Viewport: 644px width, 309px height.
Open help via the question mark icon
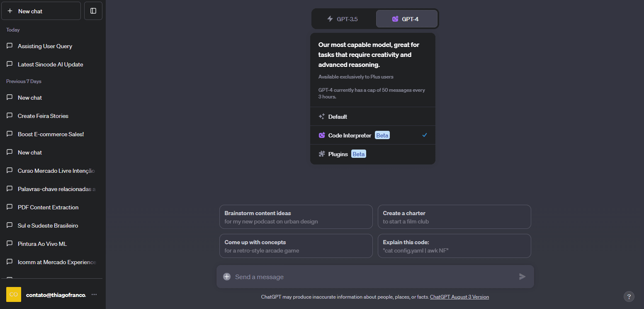click(629, 297)
